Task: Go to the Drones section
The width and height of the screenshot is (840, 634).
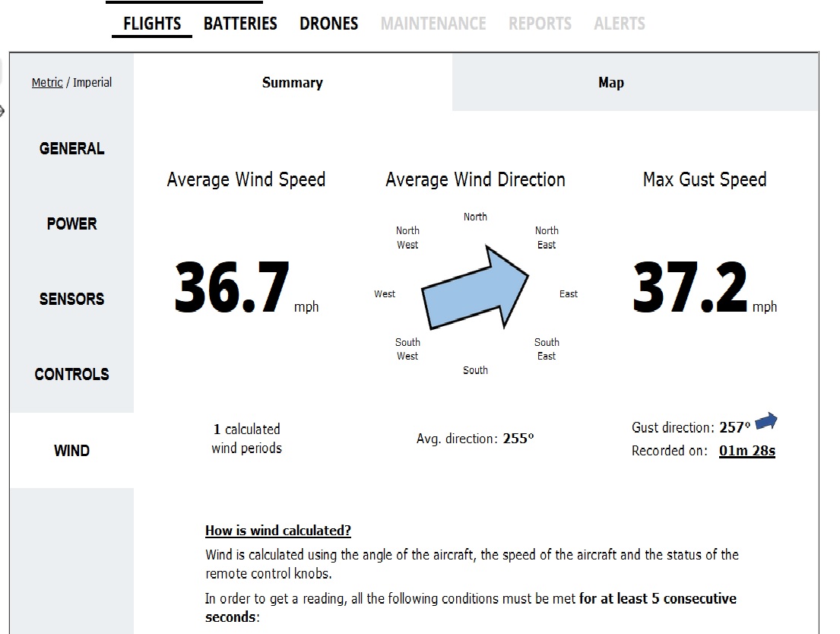Action: (328, 24)
